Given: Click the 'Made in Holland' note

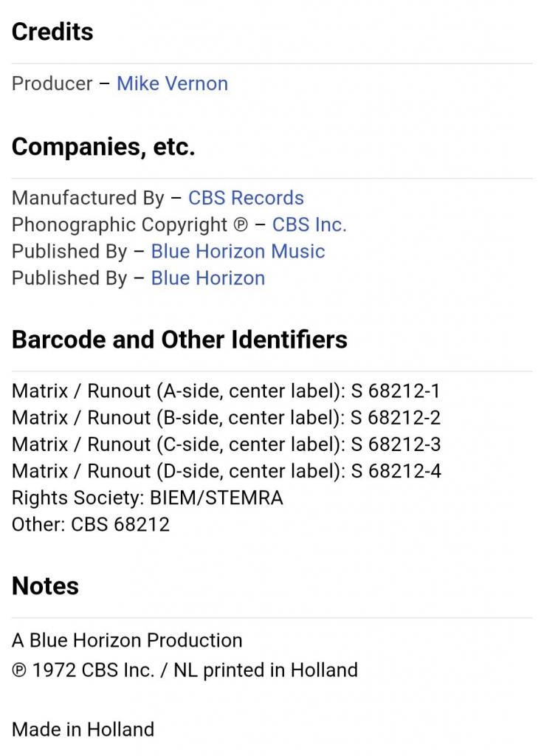Looking at the screenshot, I should (x=83, y=729).
